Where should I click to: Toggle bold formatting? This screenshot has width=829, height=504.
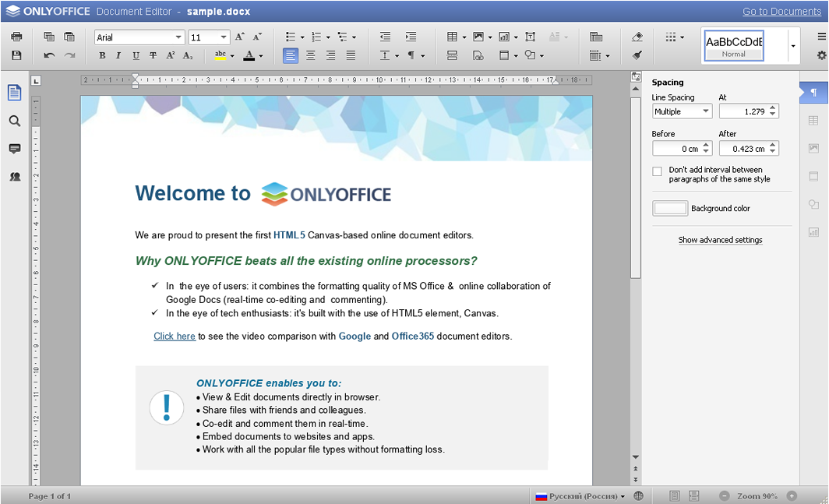tap(102, 55)
